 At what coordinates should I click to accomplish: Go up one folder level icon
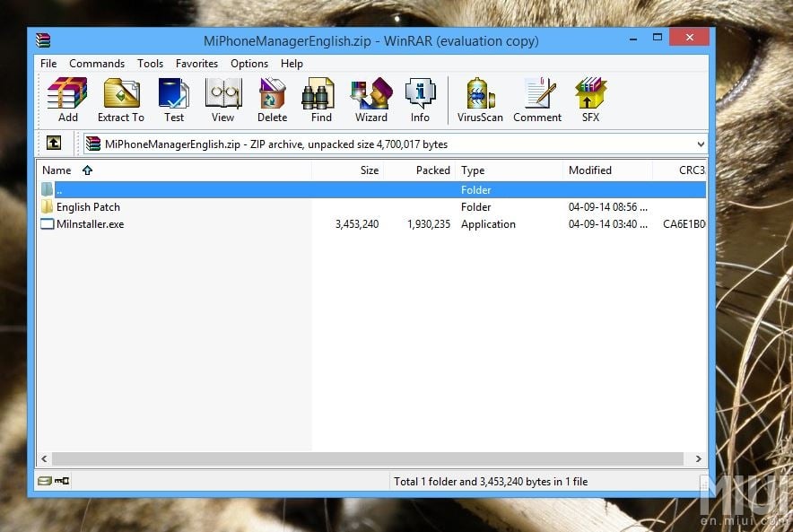pyautogui.click(x=54, y=144)
